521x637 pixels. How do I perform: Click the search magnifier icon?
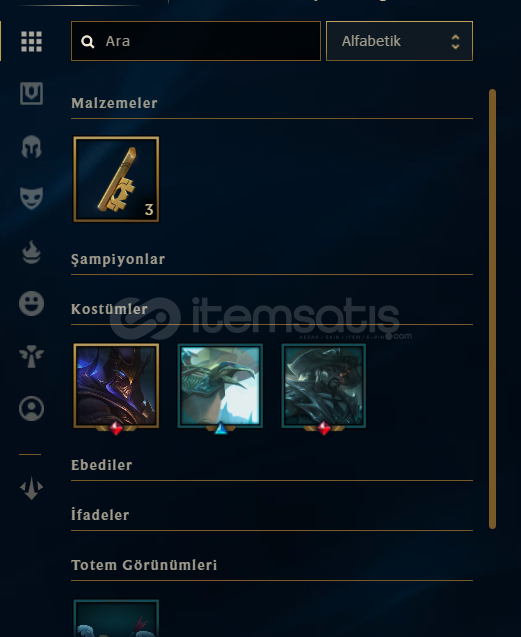[87, 41]
